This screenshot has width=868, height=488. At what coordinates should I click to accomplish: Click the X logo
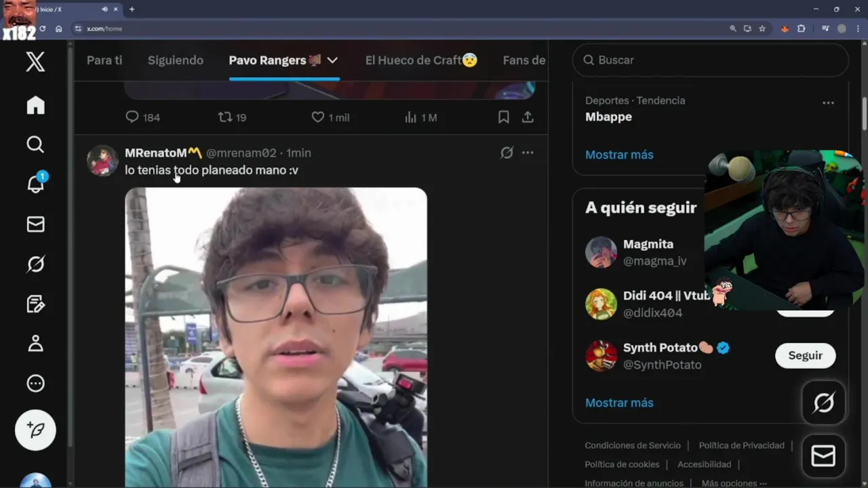(x=35, y=62)
